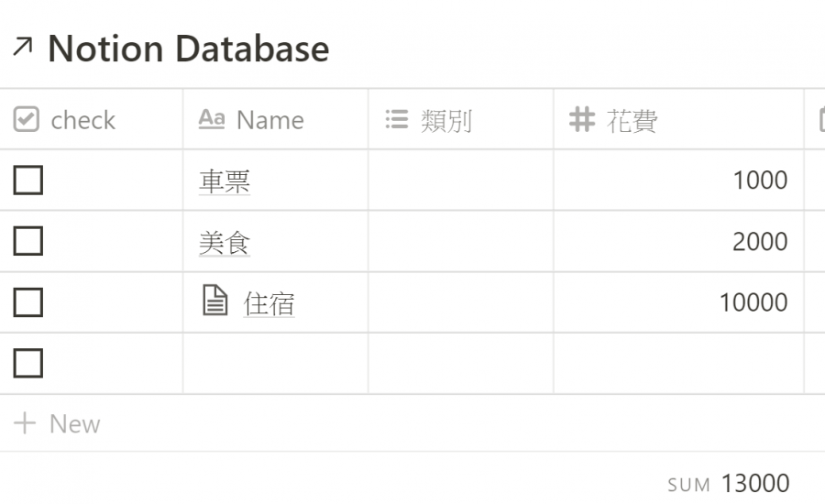The image size is (825, 504).
Task: Click the partially visible column icon at right edge
Action: [822, 119]
